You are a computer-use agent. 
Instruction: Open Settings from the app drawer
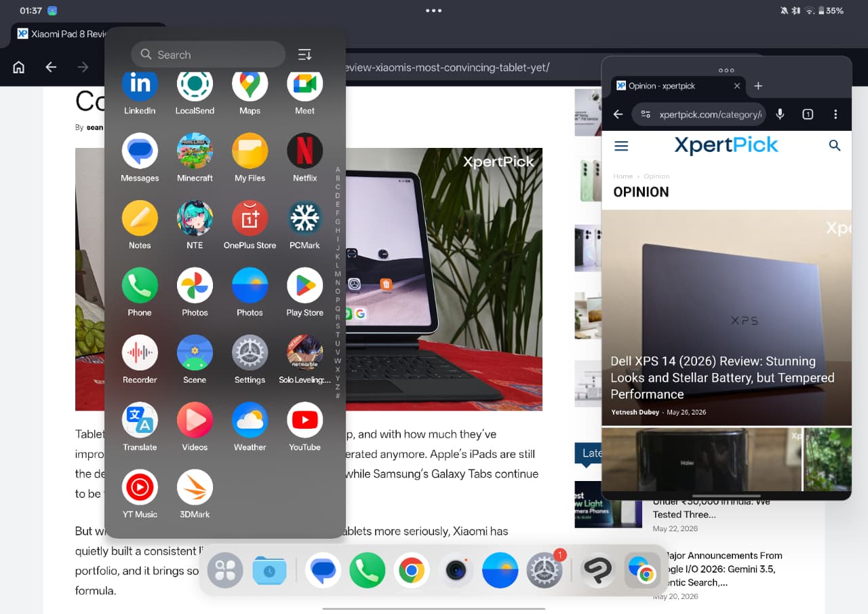point(250,352)
